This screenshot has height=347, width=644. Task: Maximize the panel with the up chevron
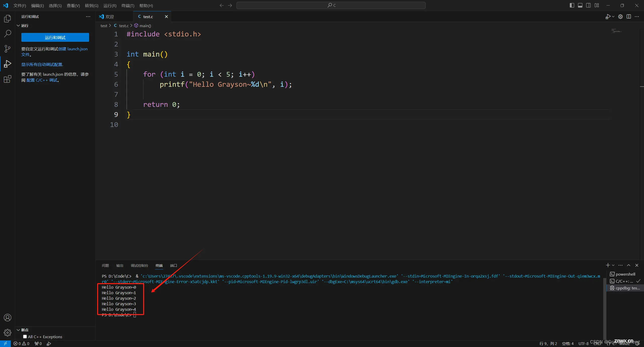click(x=629, y=265)
